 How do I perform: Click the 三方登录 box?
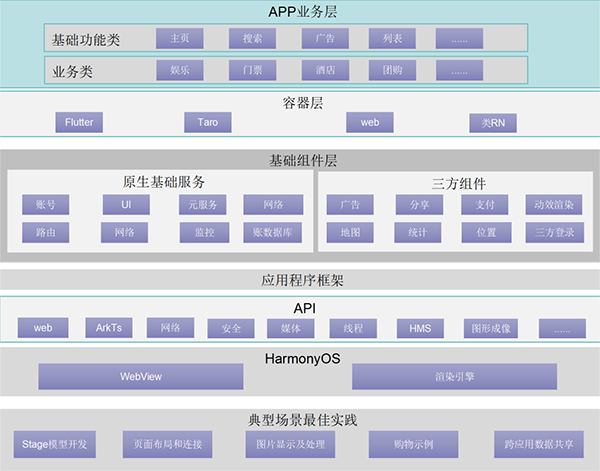(553, 232)
